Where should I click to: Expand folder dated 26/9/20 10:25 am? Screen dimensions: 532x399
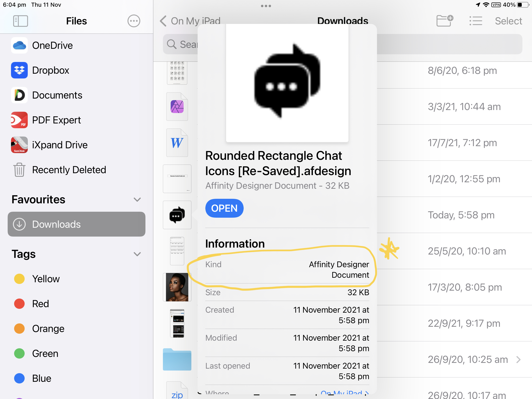point(519,360)
